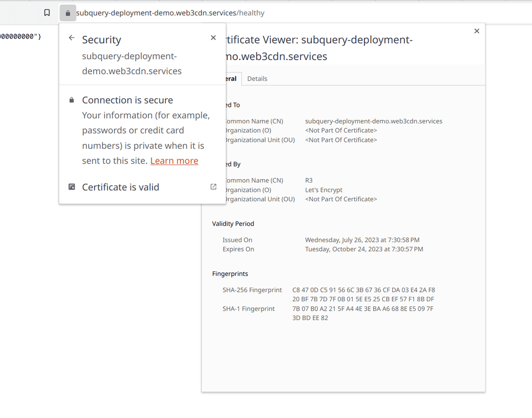Open certificate details via the external link icon
This screenshot has height=418, width=532.
213,186
